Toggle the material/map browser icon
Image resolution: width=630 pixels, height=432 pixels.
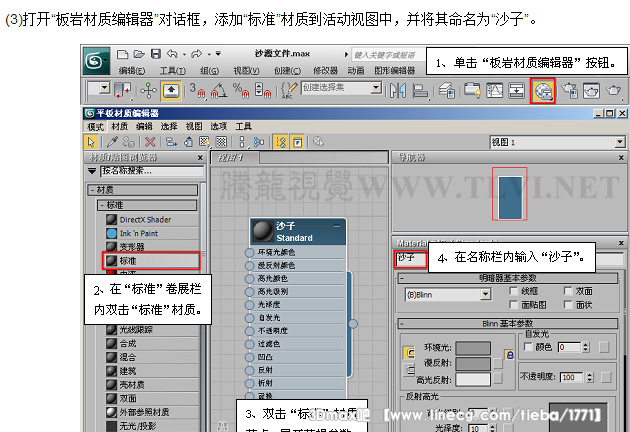tap(280, 142)
